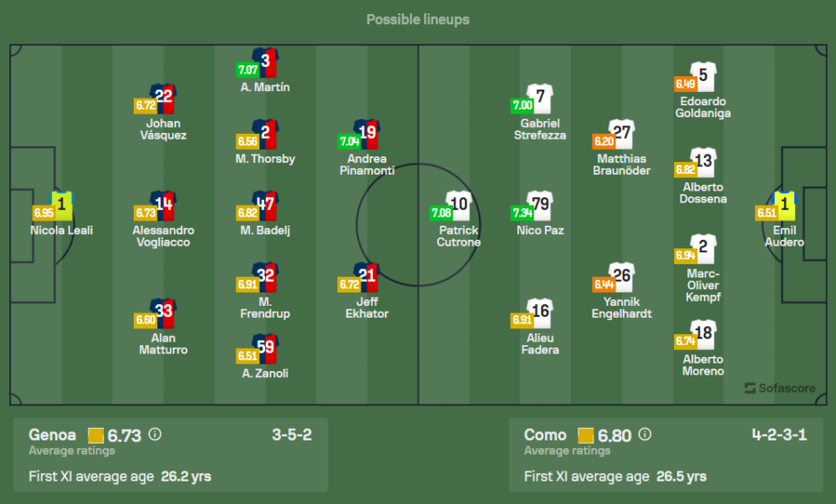Click the Sofascore logo watermark

point(780,388)
